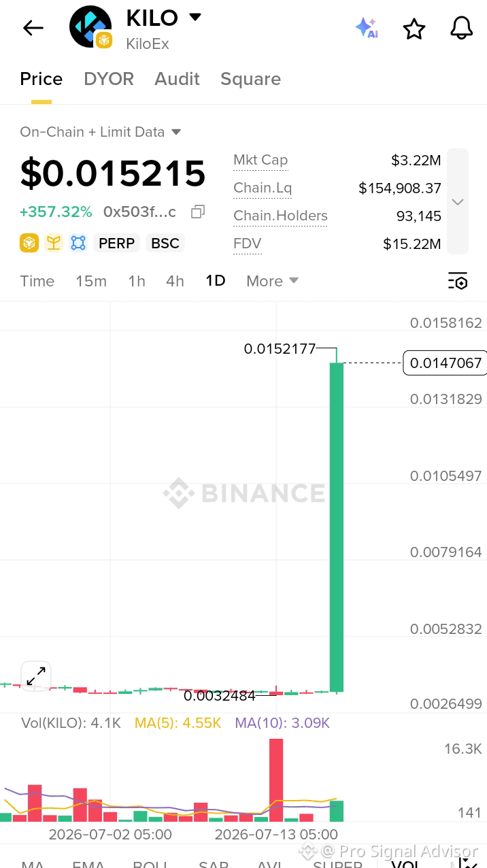Expand On-Chain + Limit Data dropdown
Viewport: 487px width, 868px height.
tap(176, 132)
